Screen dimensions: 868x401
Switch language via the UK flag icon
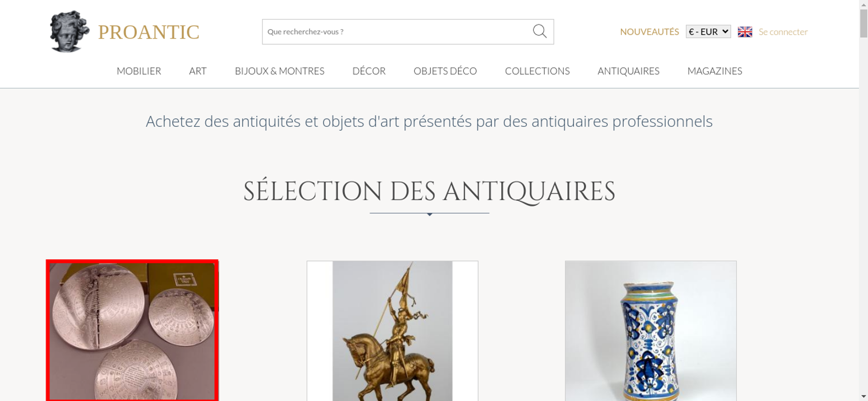coord(745,32)
